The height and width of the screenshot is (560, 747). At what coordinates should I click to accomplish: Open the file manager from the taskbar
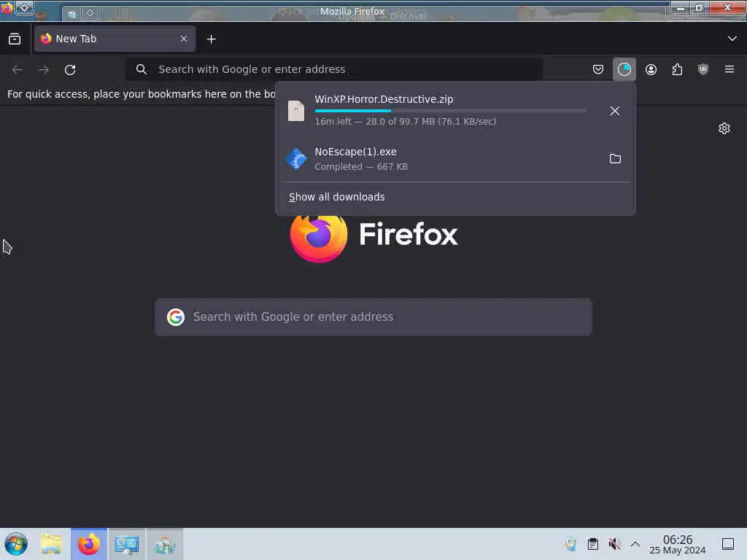coord(51,544)
